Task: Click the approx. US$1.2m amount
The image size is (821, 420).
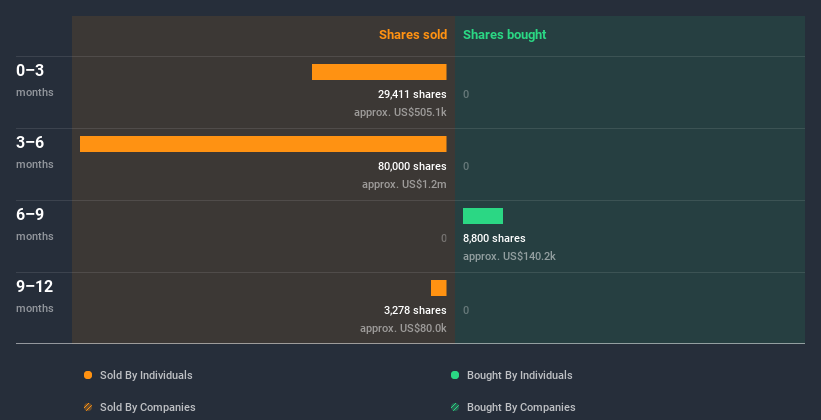Action: (404, 184)
